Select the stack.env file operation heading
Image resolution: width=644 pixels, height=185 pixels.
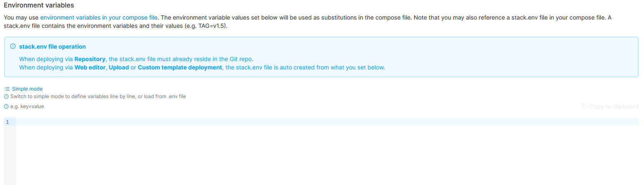click(x=52, y=47)
